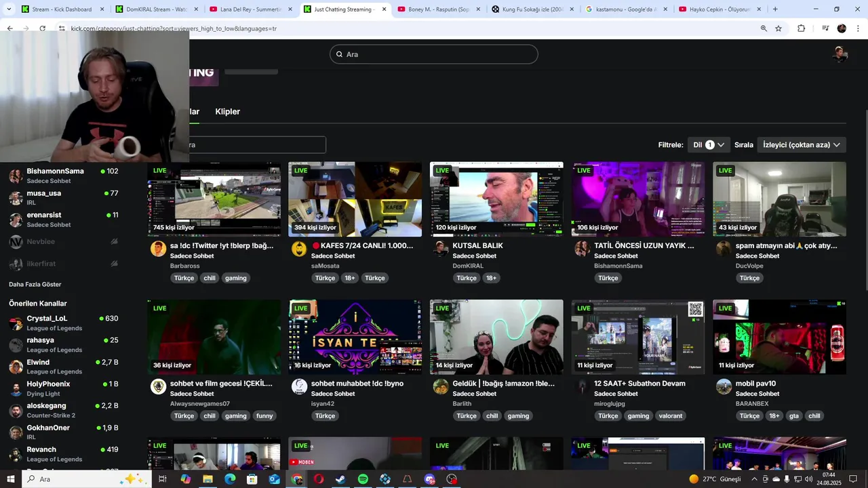
Task: Open GokhanOner recommended channel
Action: click(x=64, y=432)
